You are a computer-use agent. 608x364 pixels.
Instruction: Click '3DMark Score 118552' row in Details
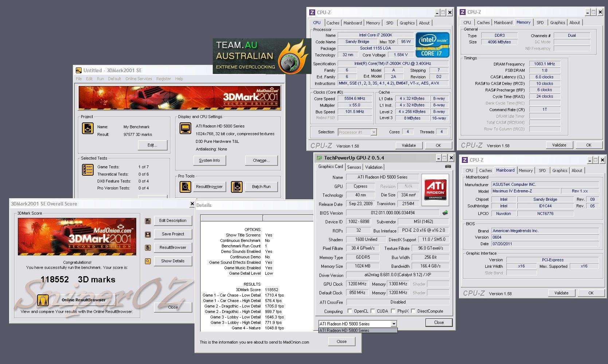(x=257, y=290)
